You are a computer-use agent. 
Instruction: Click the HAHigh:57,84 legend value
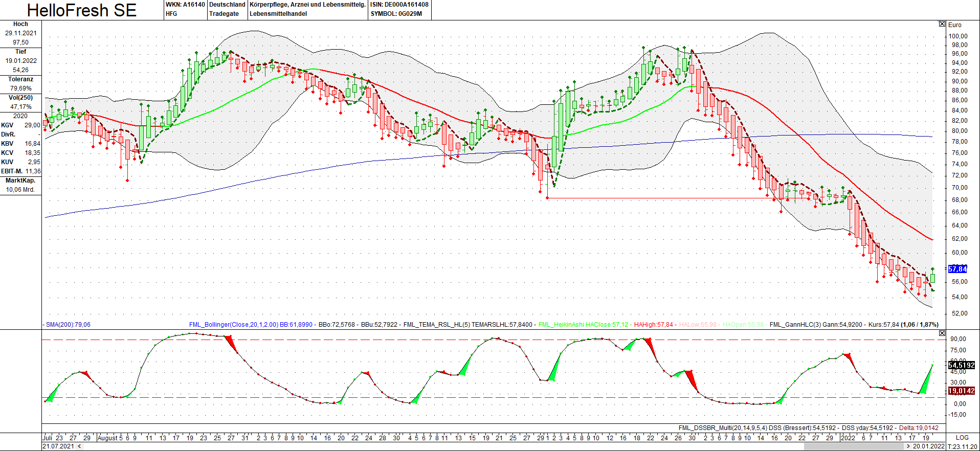(x=654, y=325)
